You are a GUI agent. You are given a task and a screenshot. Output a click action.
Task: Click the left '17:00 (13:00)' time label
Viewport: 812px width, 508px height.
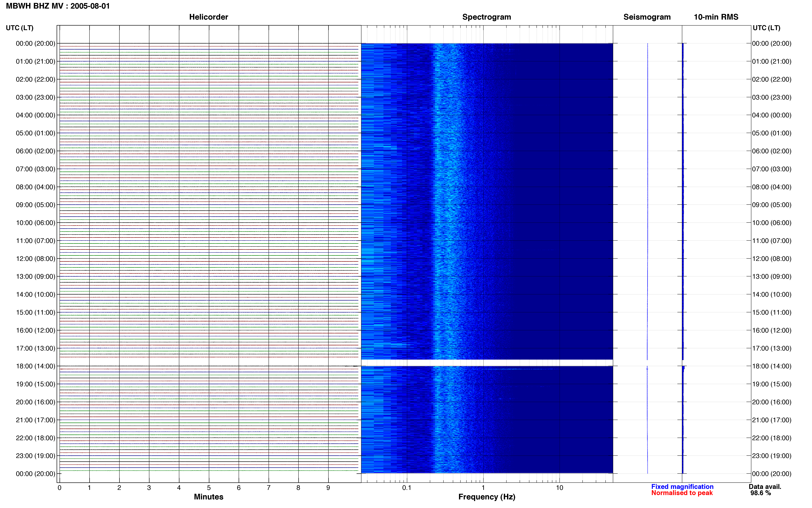point(36,348)
